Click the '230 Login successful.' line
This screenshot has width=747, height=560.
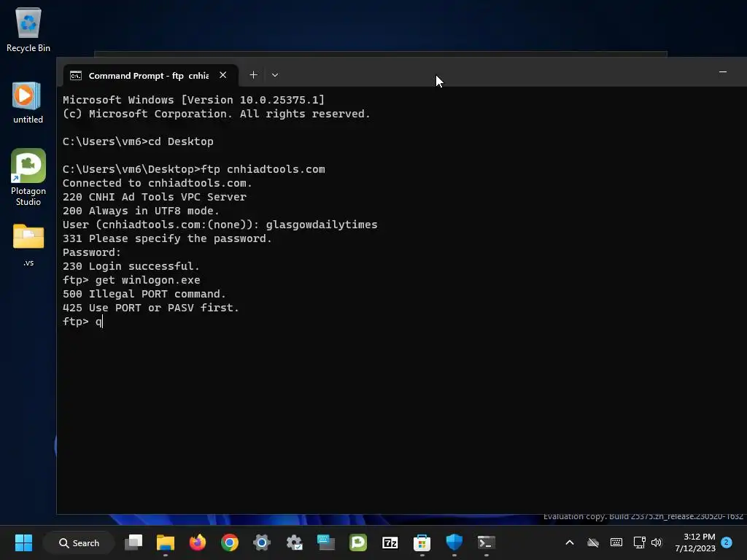(131, 266)
